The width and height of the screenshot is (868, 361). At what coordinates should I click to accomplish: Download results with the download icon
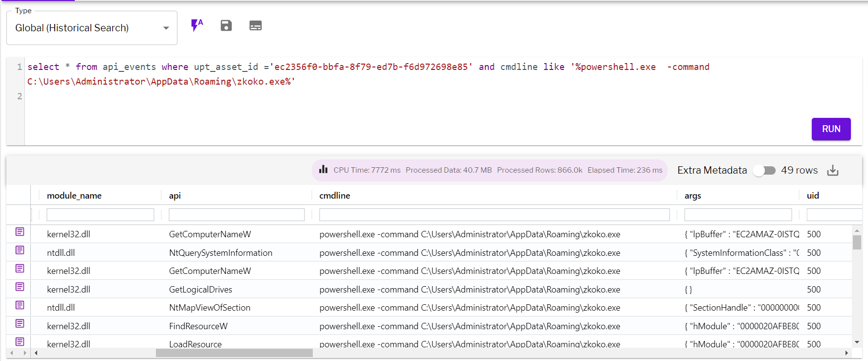click(833, 170)
